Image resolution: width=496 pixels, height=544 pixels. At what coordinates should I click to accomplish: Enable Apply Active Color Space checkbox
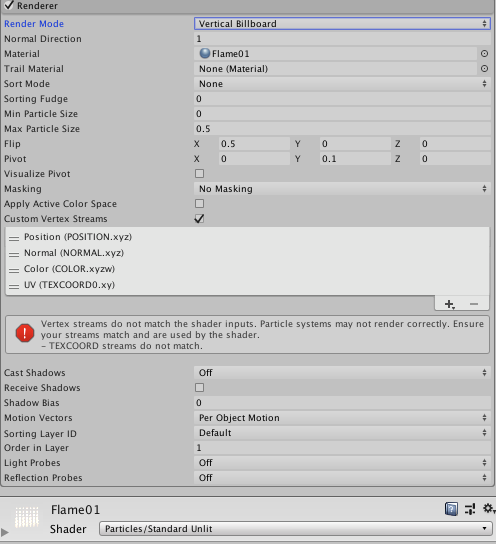(x=199, y=203)
